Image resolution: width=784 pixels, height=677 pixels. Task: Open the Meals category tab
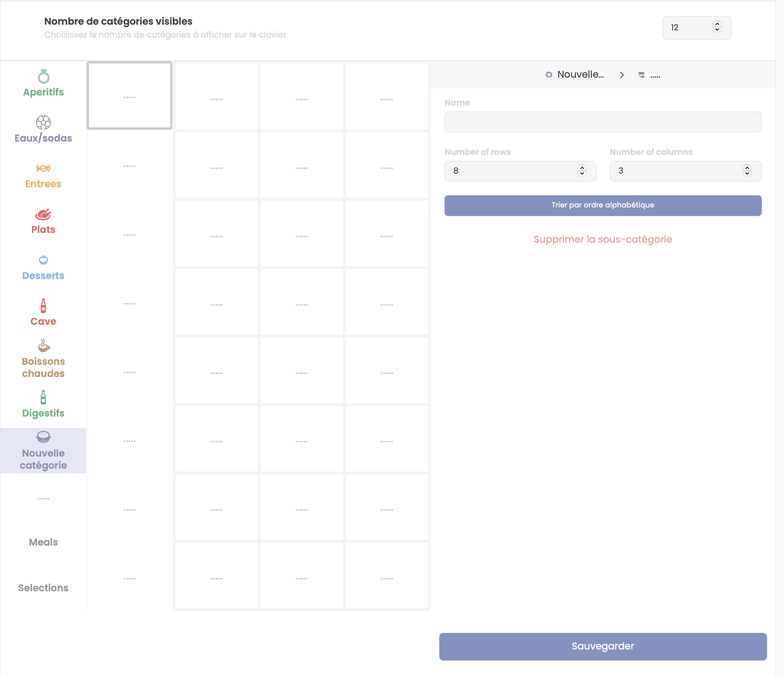tap(43, 542)
